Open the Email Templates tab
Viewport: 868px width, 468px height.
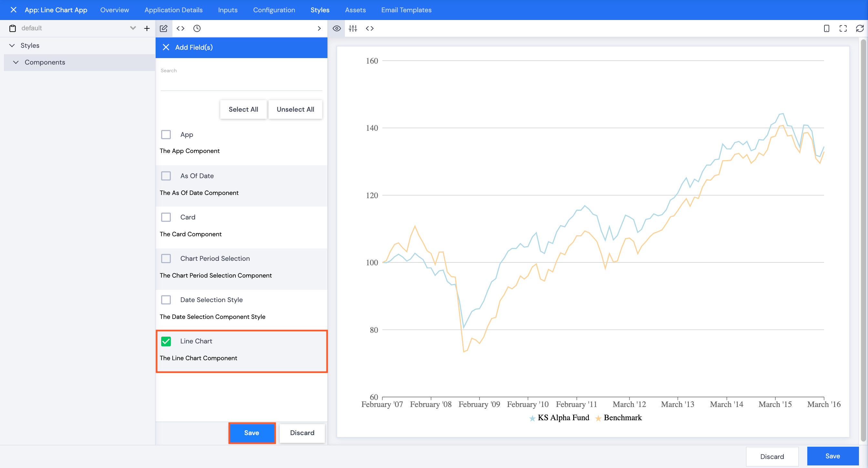point(406,10)
